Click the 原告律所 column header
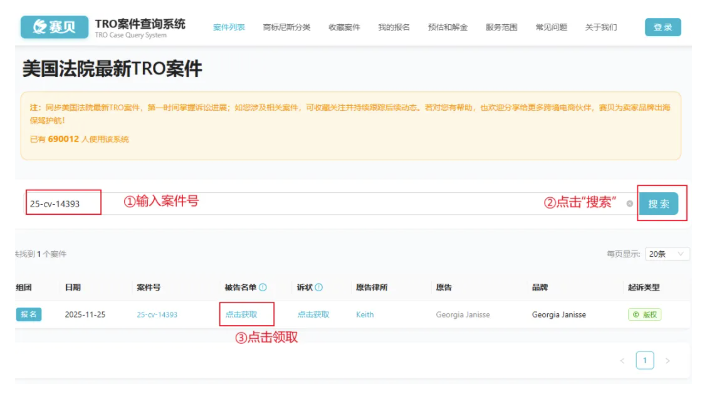The width and height of the screenshot is (709, 394). click(x=372, y=287)
